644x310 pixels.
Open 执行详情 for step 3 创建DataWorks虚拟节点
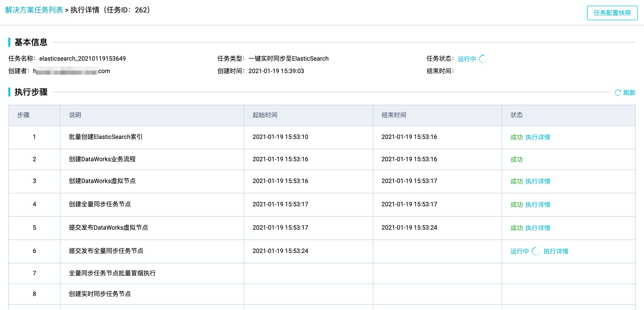(x=538, y=181)
